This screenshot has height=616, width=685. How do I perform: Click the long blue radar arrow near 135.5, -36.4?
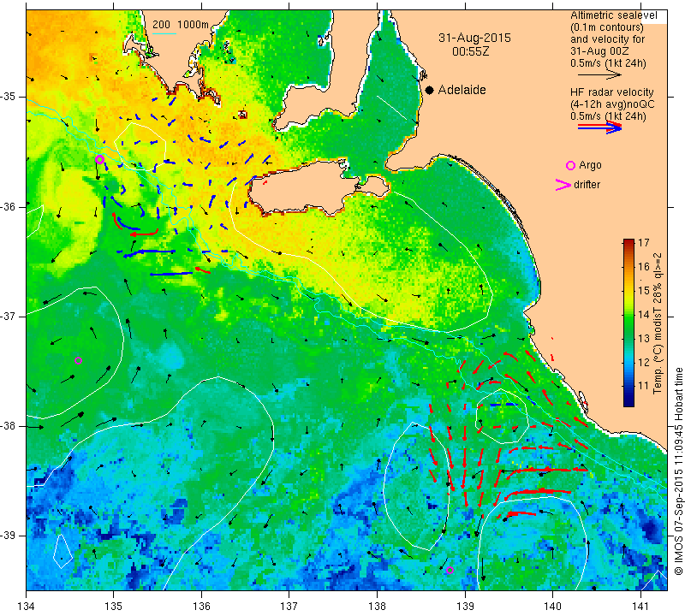coord(149,252)
